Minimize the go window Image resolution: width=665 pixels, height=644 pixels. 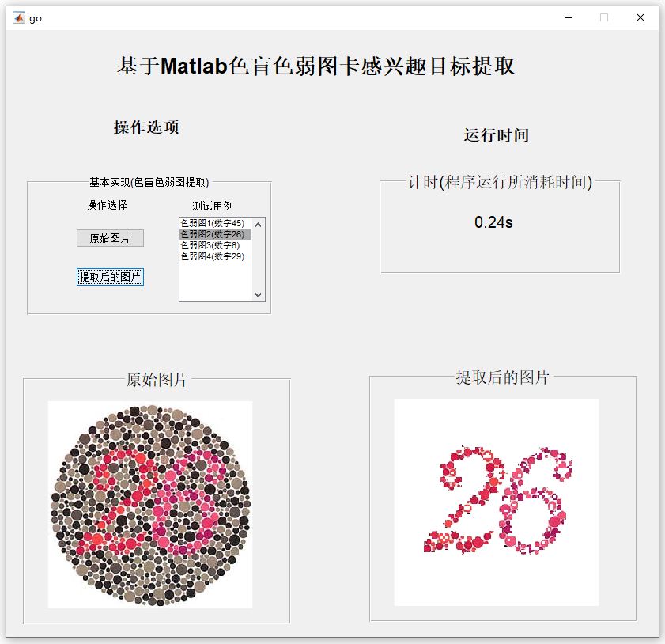click(569, 18)
